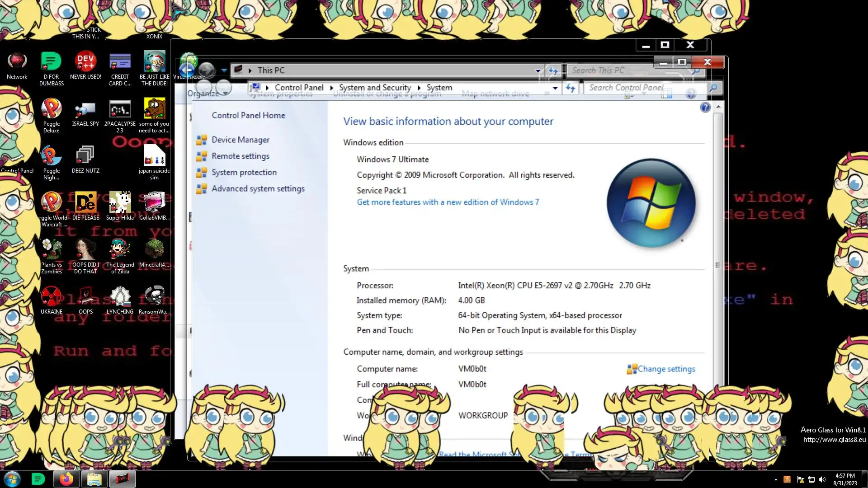Go to Control Panel Home
The width and height of the screenshot is (868, 488).
248,116
